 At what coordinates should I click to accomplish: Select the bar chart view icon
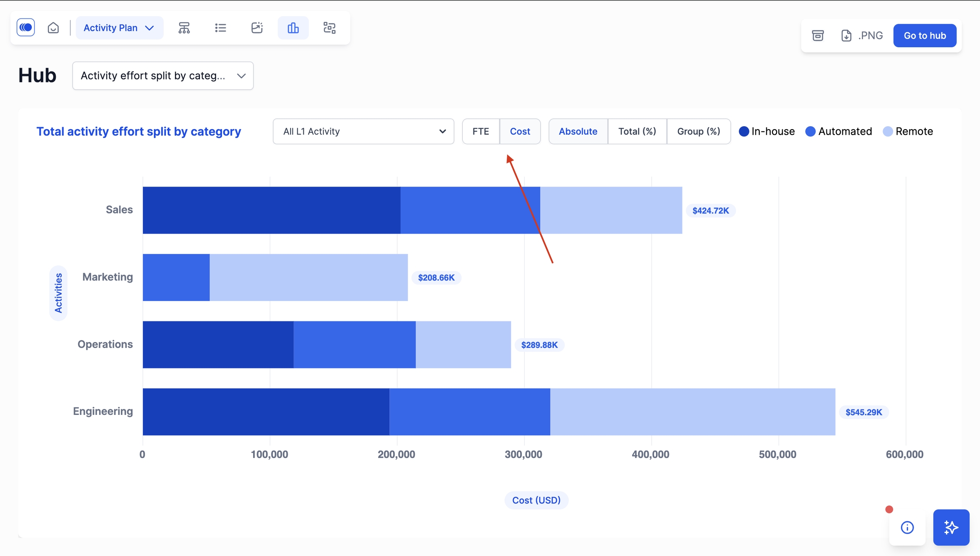coord(293,28)
